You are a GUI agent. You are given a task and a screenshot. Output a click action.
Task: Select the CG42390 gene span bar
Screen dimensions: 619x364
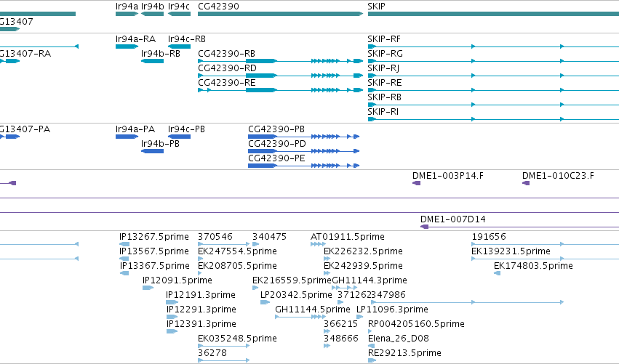coord(280,14)
